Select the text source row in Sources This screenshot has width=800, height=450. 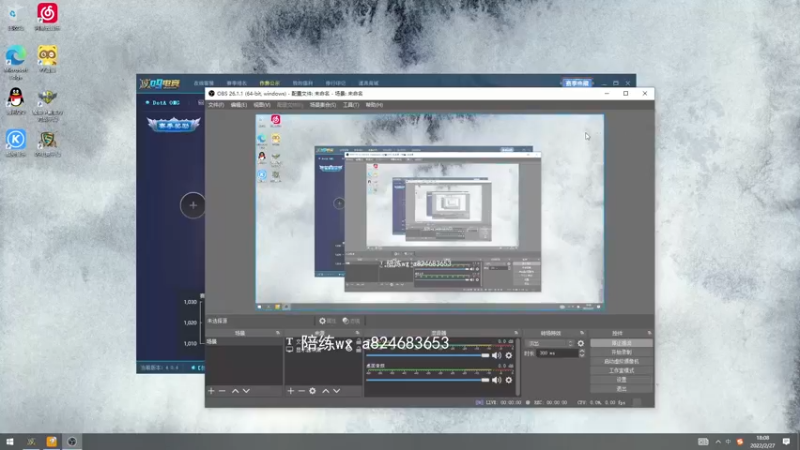click(x=323, y=341)
